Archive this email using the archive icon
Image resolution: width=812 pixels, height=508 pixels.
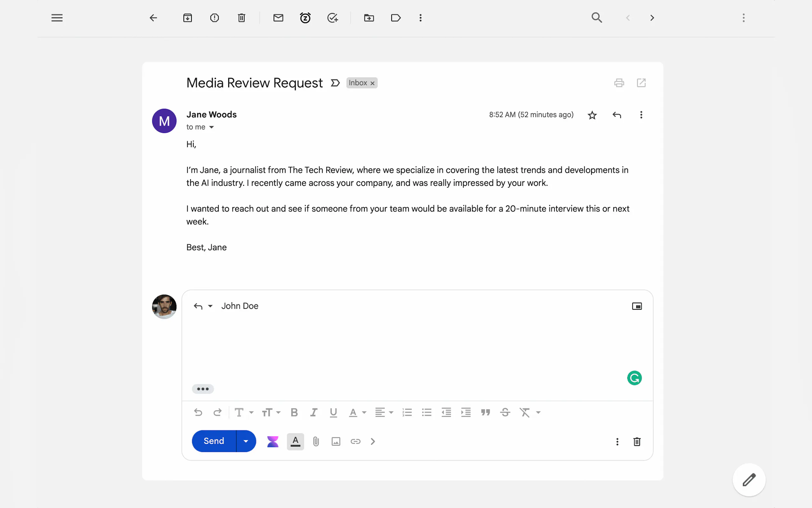click(x=187, y=18)
